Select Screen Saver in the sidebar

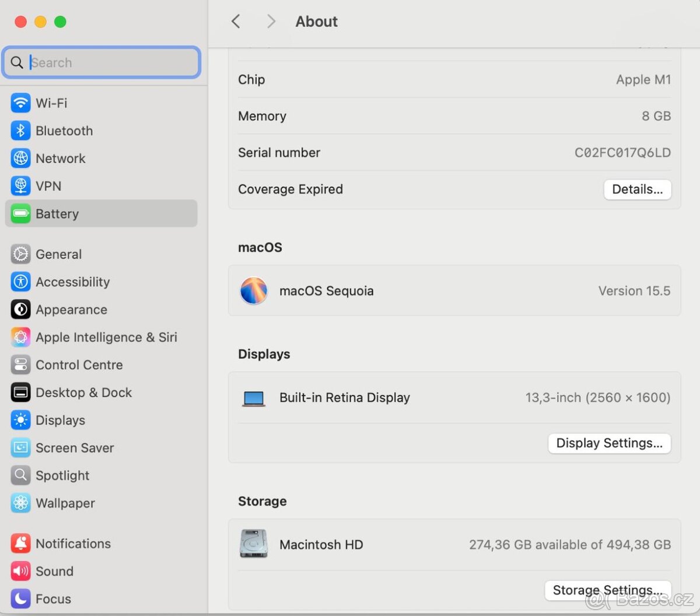pyautogui.click(x=75, y=447)
